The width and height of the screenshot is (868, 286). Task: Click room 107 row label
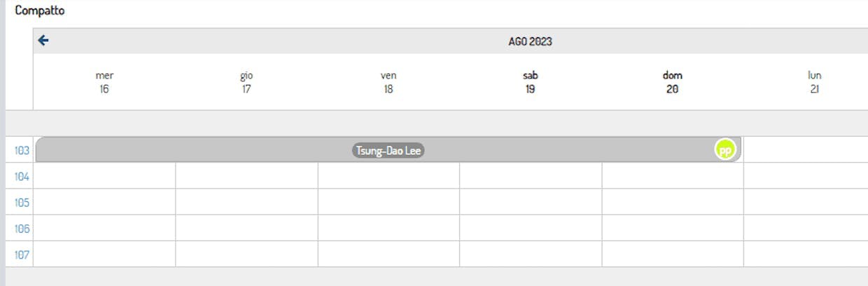click(x=22, y=254)
